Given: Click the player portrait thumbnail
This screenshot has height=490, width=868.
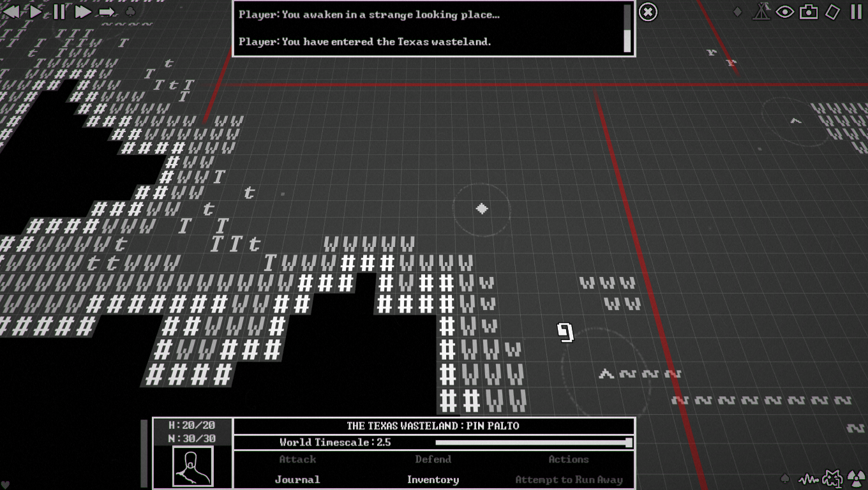Looking at the screenshot, I should click(x=193, y=466).
